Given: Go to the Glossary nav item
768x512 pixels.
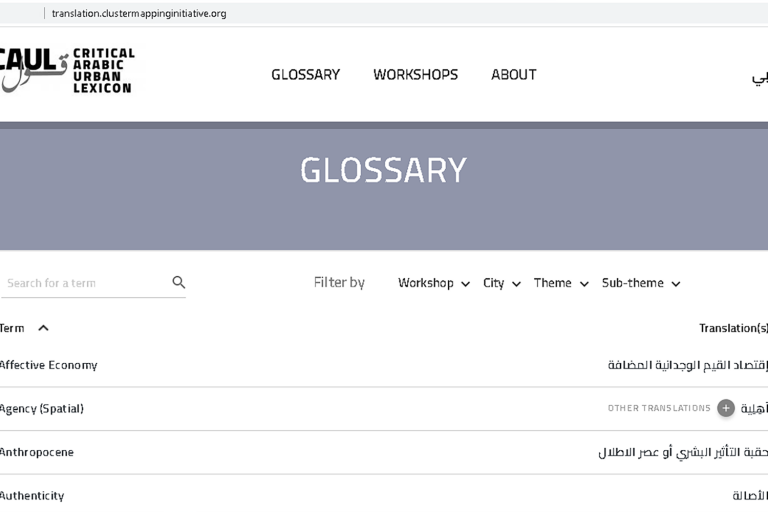Looking at the screenshot, I should [x=305, y=75].
